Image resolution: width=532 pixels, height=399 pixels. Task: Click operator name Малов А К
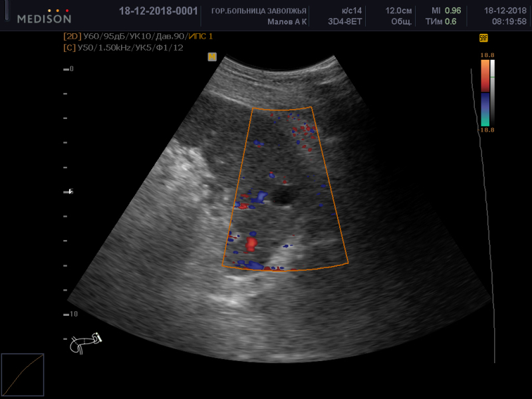287,22
